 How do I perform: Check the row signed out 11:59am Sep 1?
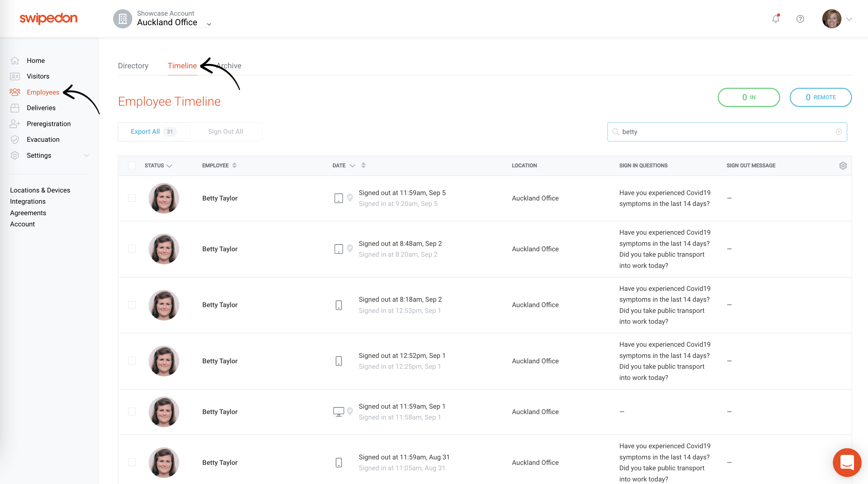click(x=132, y=412)
